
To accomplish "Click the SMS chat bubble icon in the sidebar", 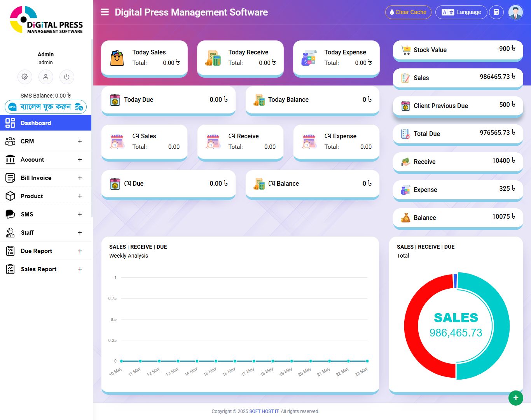I will click(x=10, y=214).
